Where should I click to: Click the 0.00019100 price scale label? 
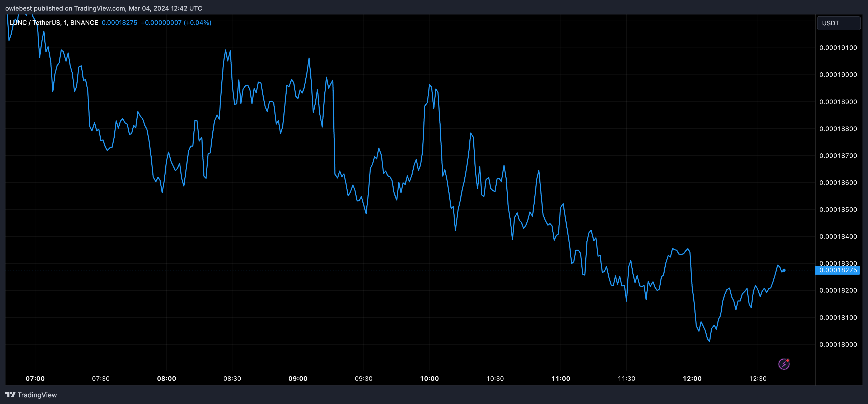838,48
